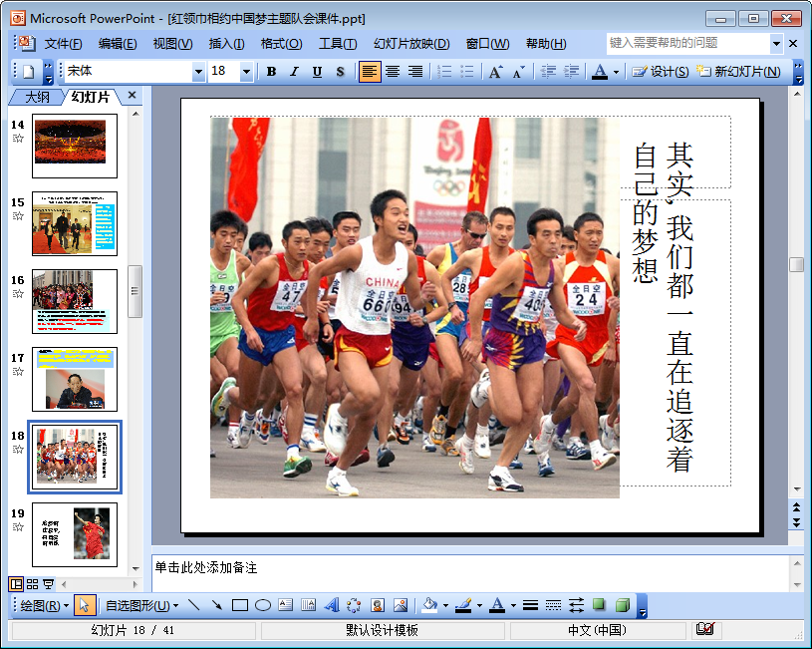The image size is (812, 649).
Task: Close the slide thumbnail pane
Action: tap(133, 95)
